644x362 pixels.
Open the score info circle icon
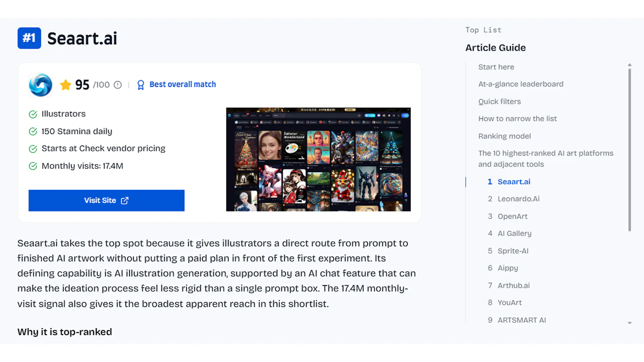[x=118, y=85]
